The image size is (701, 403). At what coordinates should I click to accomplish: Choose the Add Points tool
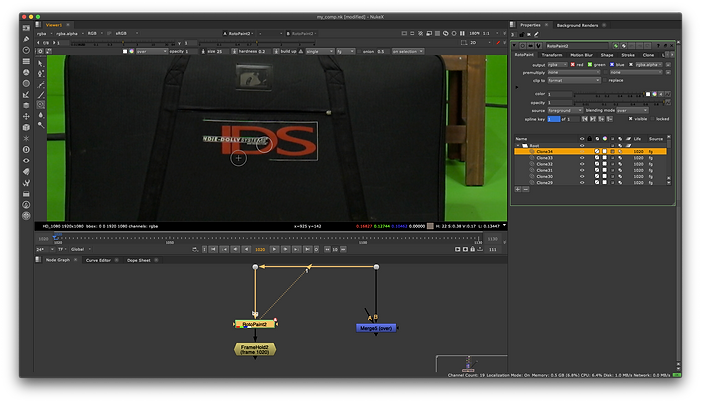click(x=41, y=74)
